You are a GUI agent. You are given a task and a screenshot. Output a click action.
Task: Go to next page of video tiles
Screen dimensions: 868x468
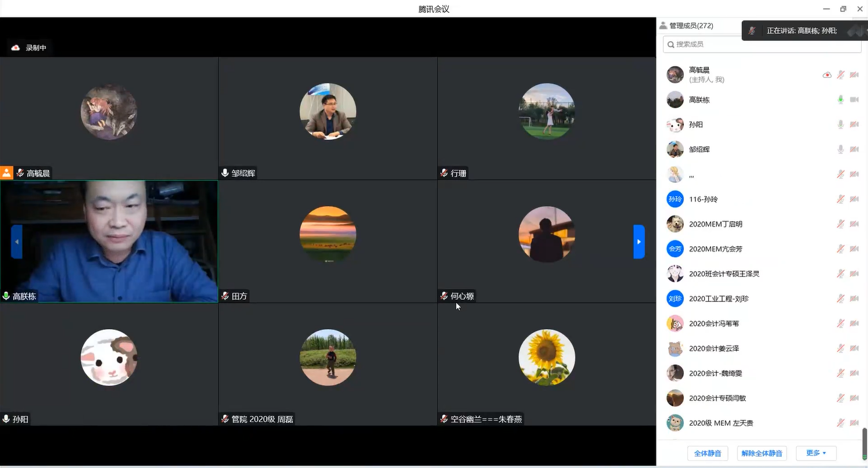[639, 242]
